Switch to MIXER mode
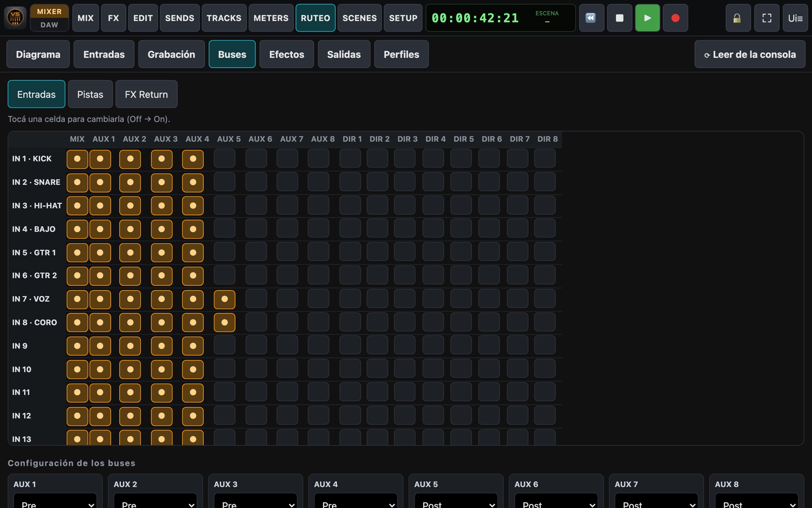Image resolution: width=812 pixels, height=508 pixels. (49, 11)
